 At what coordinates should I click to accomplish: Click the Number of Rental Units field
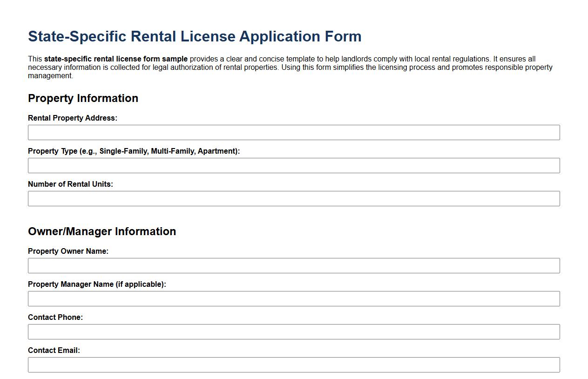293,198
